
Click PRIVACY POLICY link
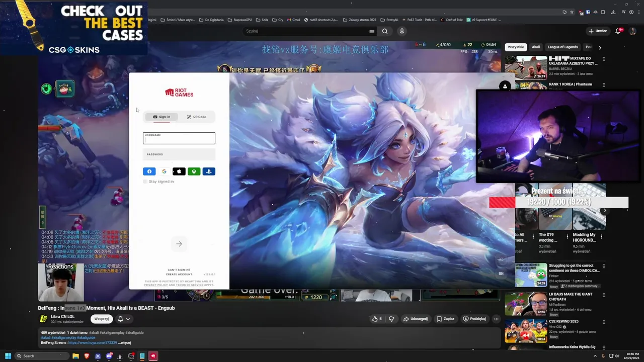click(156, 285)
